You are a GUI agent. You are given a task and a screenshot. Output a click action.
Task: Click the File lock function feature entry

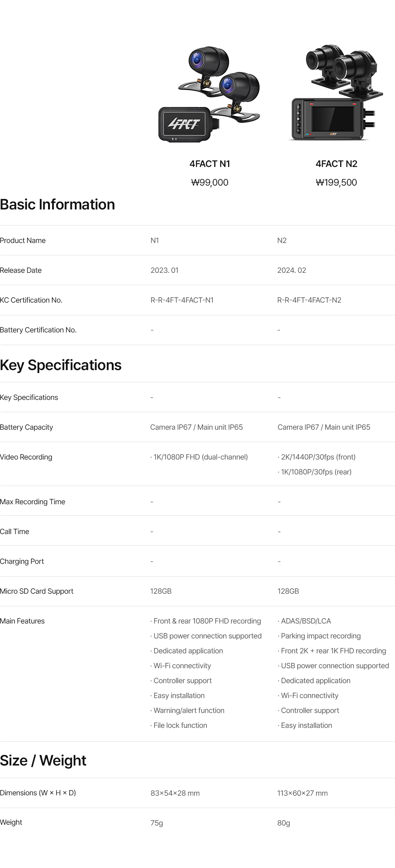click(180, 726)
